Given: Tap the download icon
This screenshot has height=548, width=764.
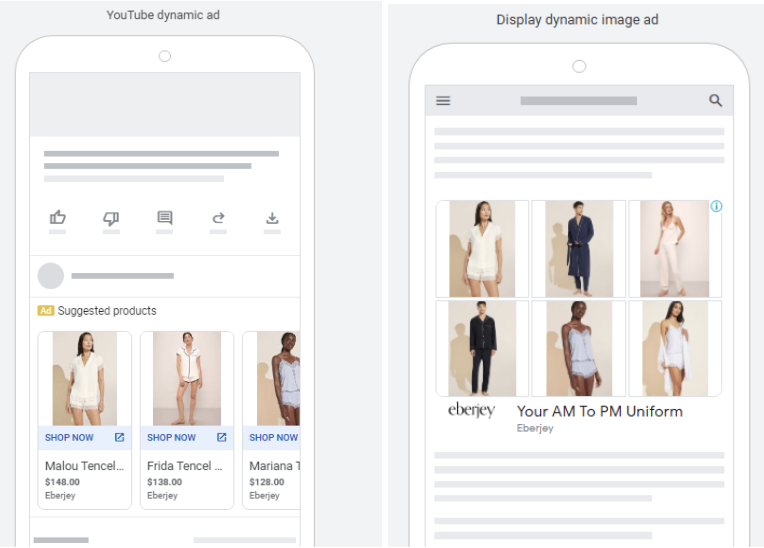Looking at the screenshot, I should pos(272,218).
